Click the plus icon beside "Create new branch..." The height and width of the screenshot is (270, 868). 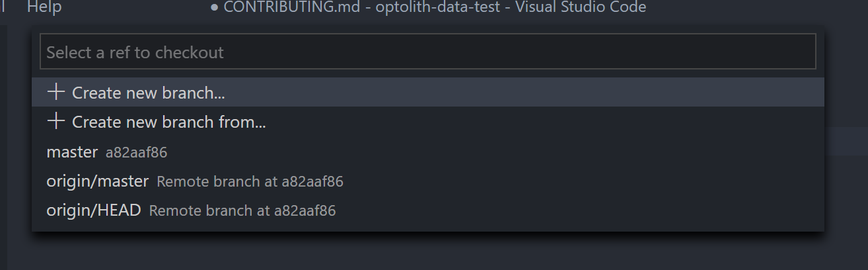pos(55,92)
